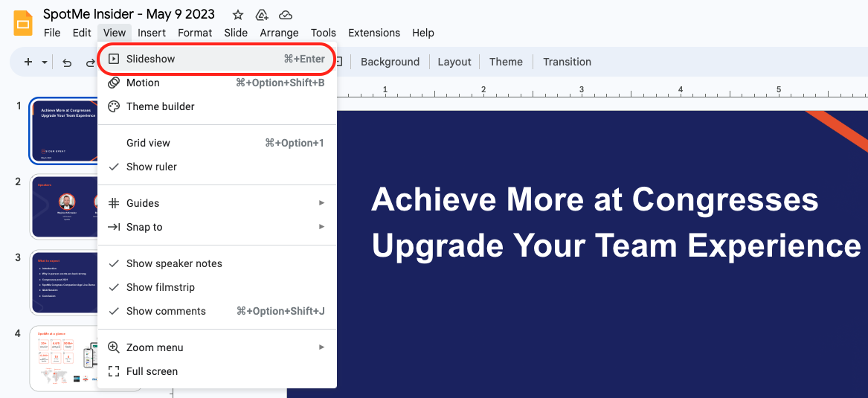Click the Zoom menu magnifier icon
This screenshot has width=868, height=398.
114,347
